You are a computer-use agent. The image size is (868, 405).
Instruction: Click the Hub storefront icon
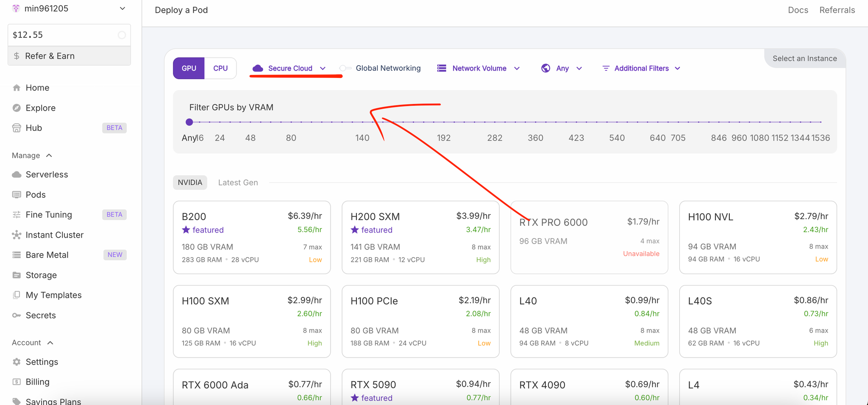click(17, 128)
